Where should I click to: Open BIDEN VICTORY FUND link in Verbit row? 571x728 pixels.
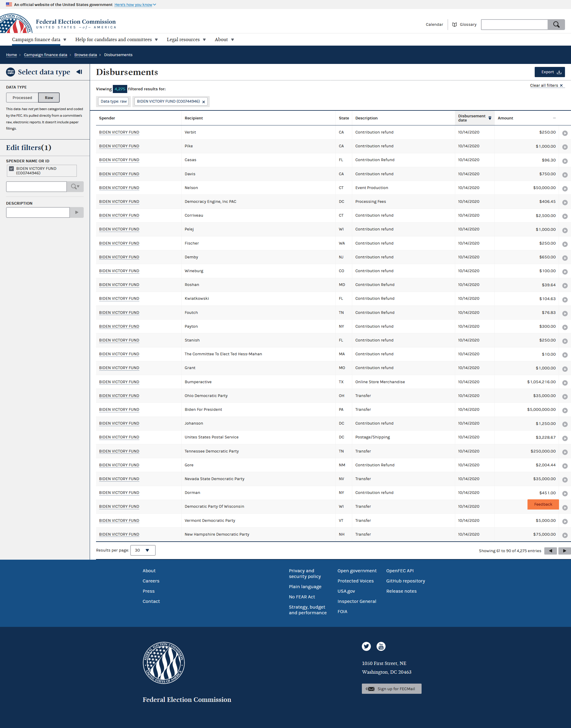tap(119, 132)
